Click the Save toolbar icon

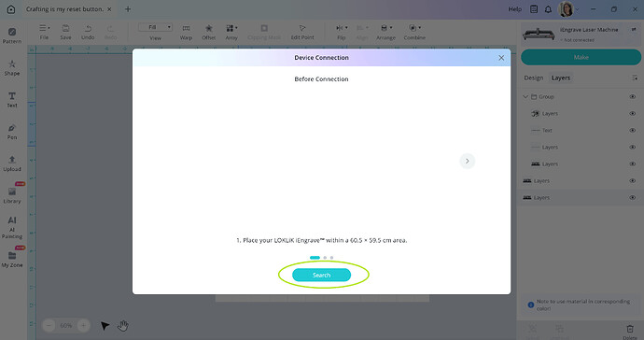[x=65, y=32]
